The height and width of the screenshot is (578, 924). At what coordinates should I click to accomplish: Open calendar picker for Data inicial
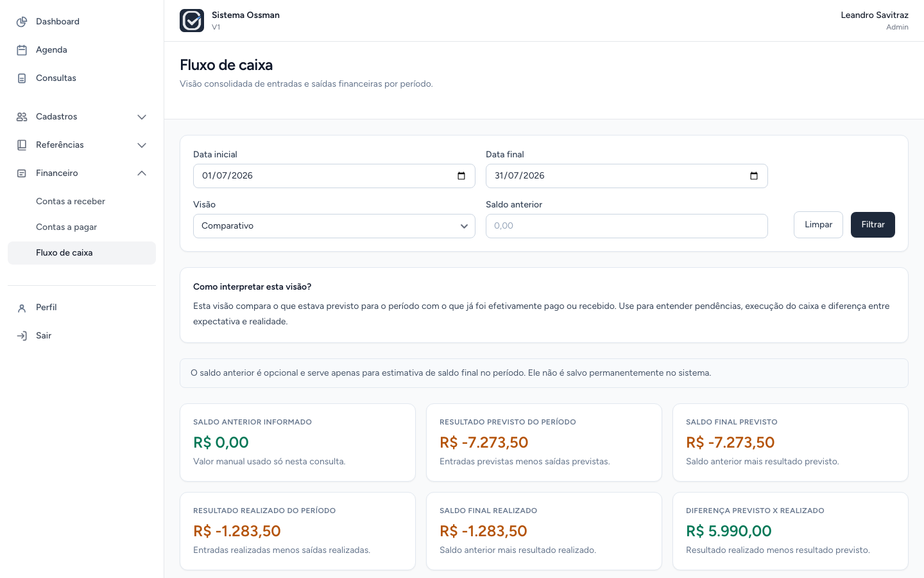[461, 176]
